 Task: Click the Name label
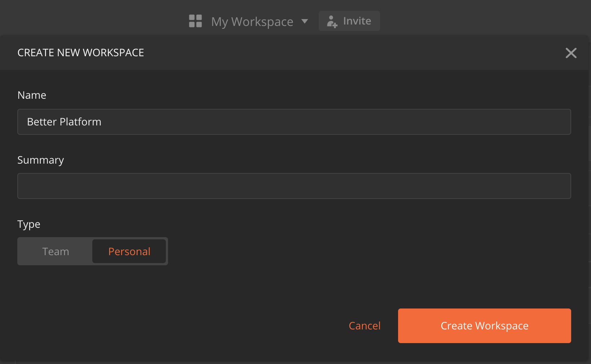click(32, 95)
